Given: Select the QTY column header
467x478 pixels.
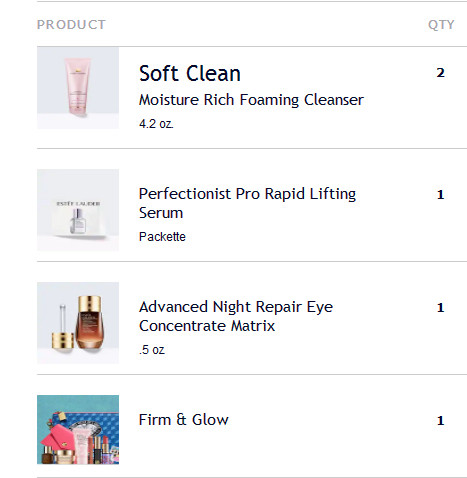Looking at the screenshot, I should [441, 25].
